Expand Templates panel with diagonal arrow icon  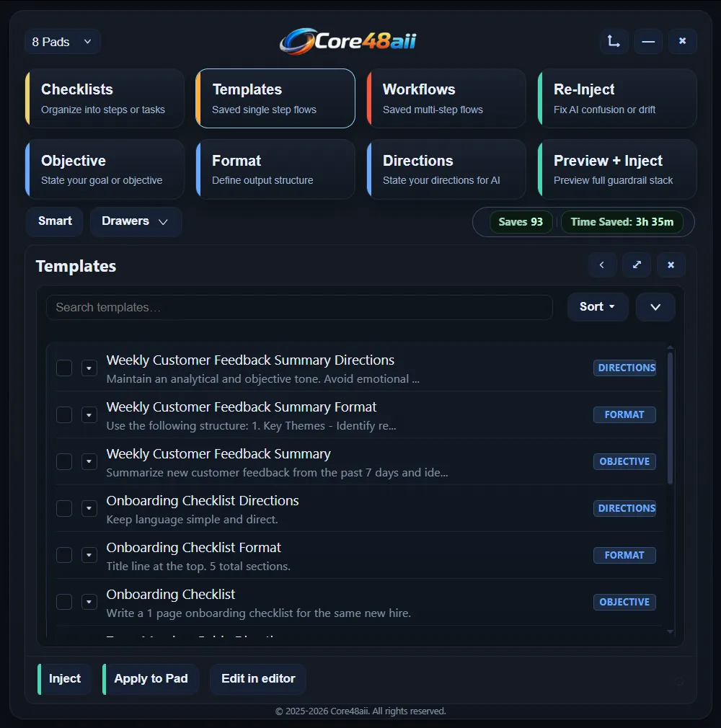click(x=637, y=265)
